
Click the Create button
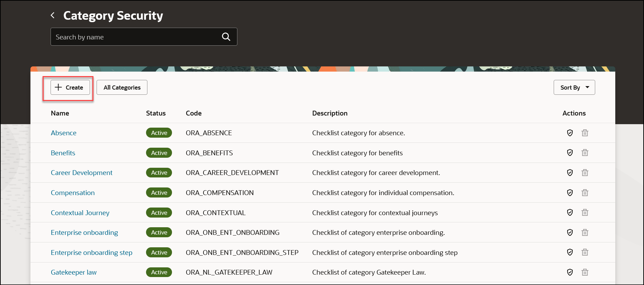coord(70,88)
